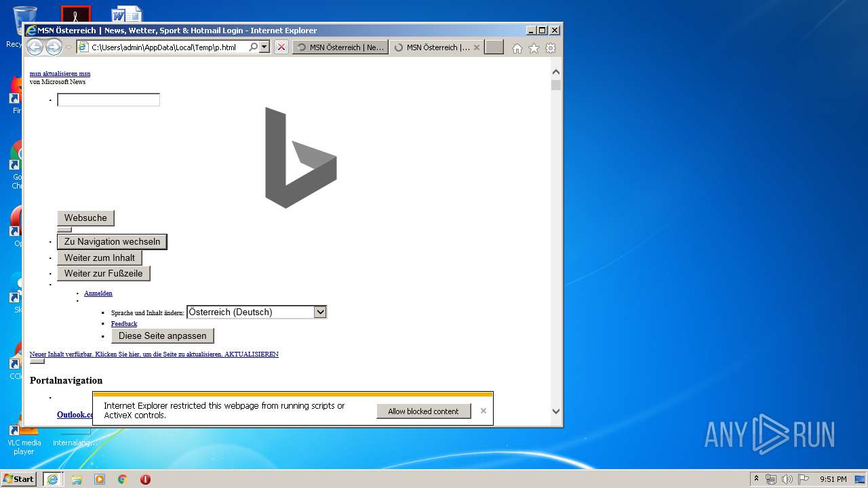Open the Österreich (Deutsch) language dropdown
868x488 pixels.
click(x=256, y=312)
